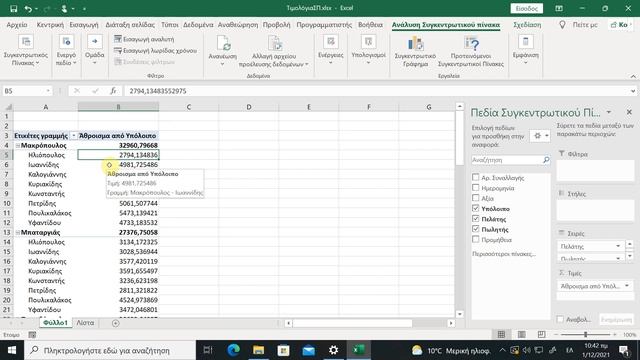Open File Explorer from the taskbar
Image resolution: width=640 pixels, height=360 pixels.
coord(258,350)
